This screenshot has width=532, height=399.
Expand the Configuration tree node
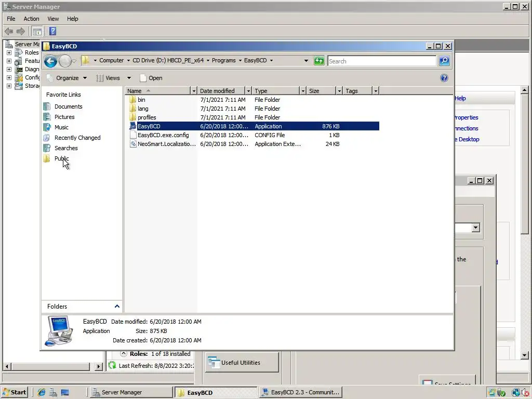coord(9,78)
